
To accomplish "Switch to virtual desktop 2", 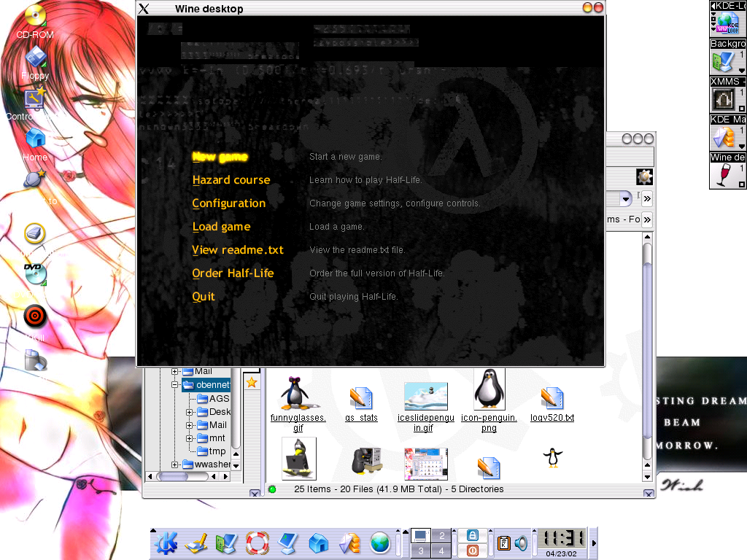I will 441,536.
